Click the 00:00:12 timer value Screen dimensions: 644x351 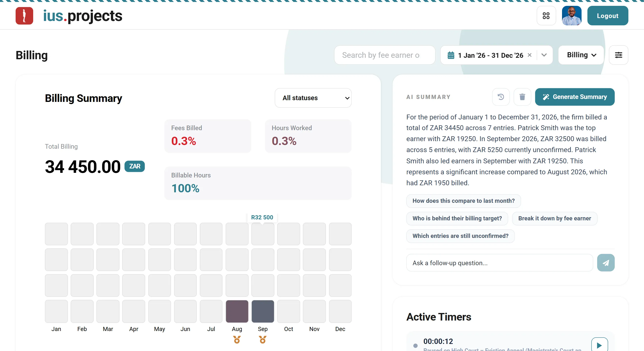pyautogui.click(x=438, y=341)
